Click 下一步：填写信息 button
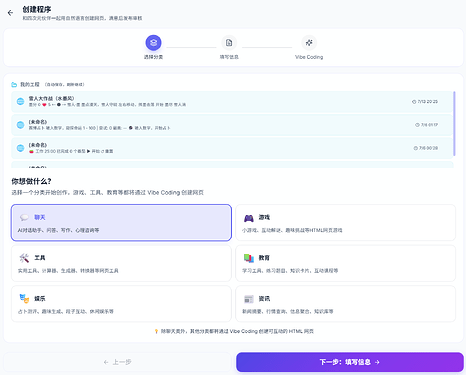The height and width of the screenshot is (375, 466). [x=350, y=362]
